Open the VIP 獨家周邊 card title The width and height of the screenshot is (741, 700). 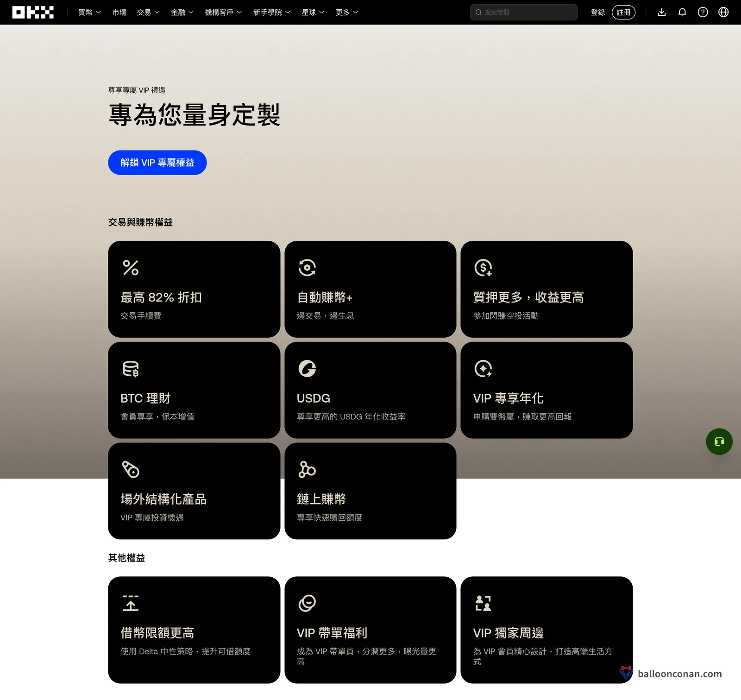tap(509, 633)
